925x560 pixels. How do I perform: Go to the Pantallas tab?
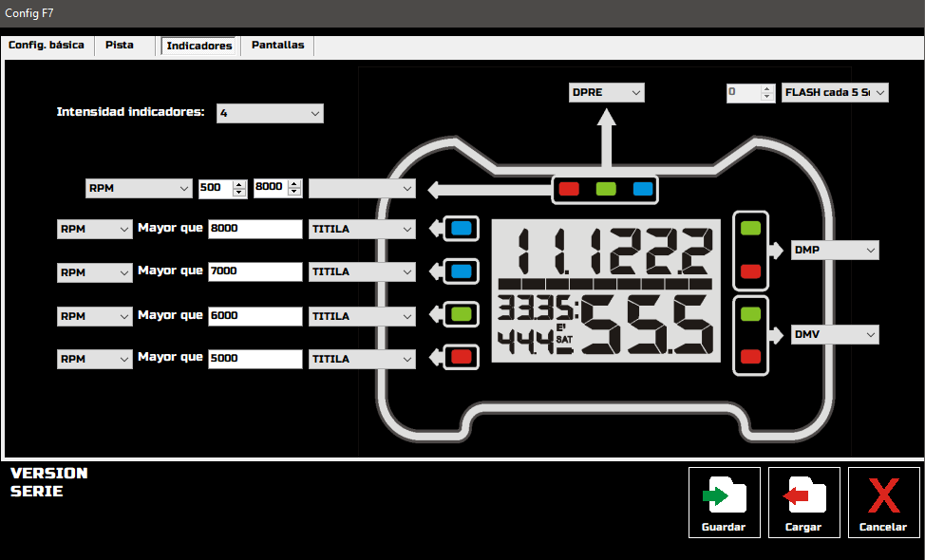coord(278,46)
